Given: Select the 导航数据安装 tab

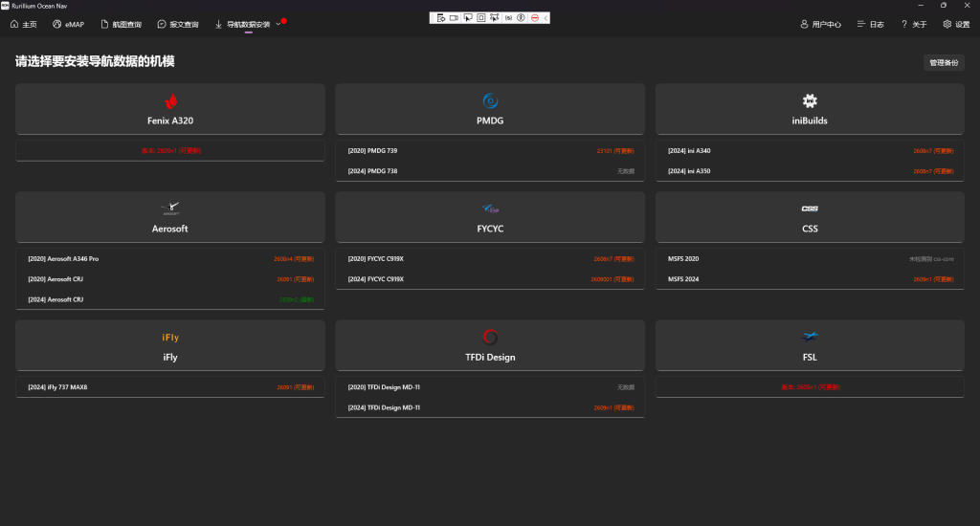Looking at the screenshot, I should (x=242, y=24).
